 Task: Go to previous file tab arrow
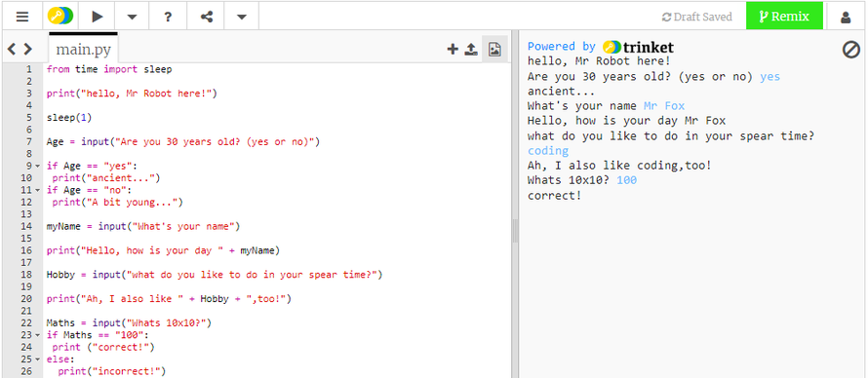(x=11, y=50)
